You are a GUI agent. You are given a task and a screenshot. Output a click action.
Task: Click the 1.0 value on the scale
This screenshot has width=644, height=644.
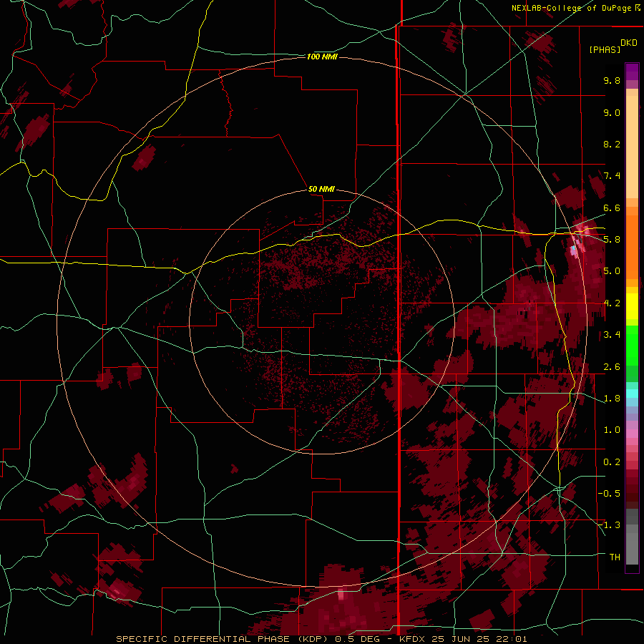(612, 430)
